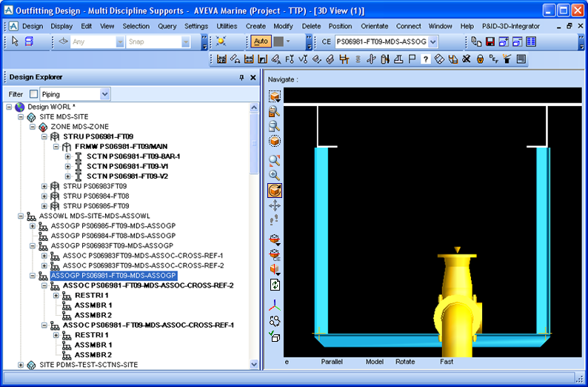The height and width of the screenshot is (387, 588).
Task: Open the Piping filter dropdown
Action: 104,94
